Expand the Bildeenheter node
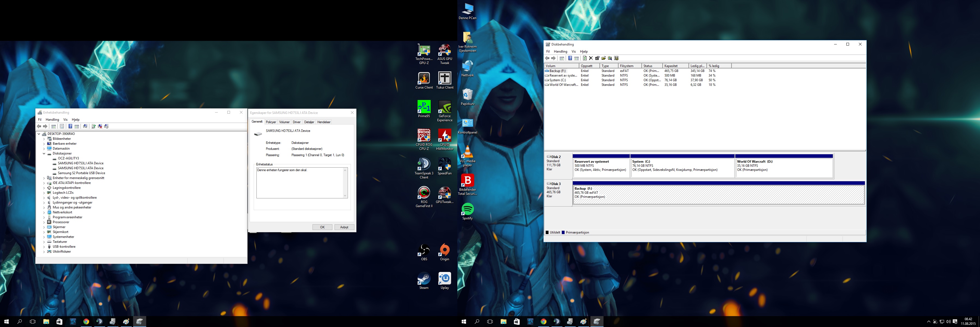This screenshot has height=327, width=980. click(x=44, y=139)
